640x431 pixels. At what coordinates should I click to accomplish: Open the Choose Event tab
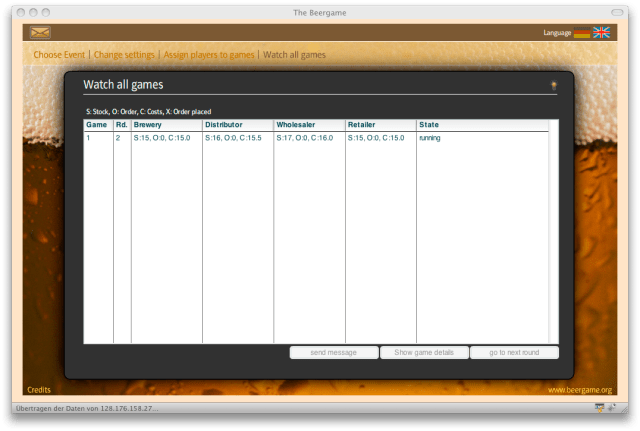(60, 54)
